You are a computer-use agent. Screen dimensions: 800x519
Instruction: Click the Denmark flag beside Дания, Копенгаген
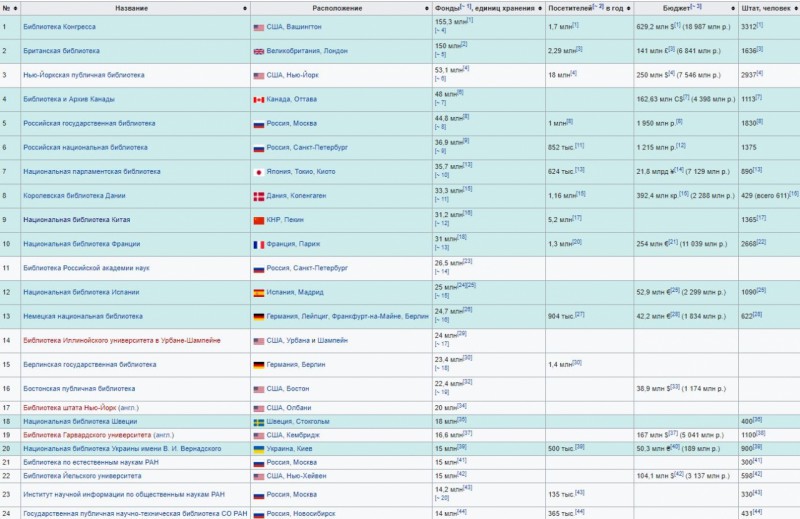[x=259, y=196]
